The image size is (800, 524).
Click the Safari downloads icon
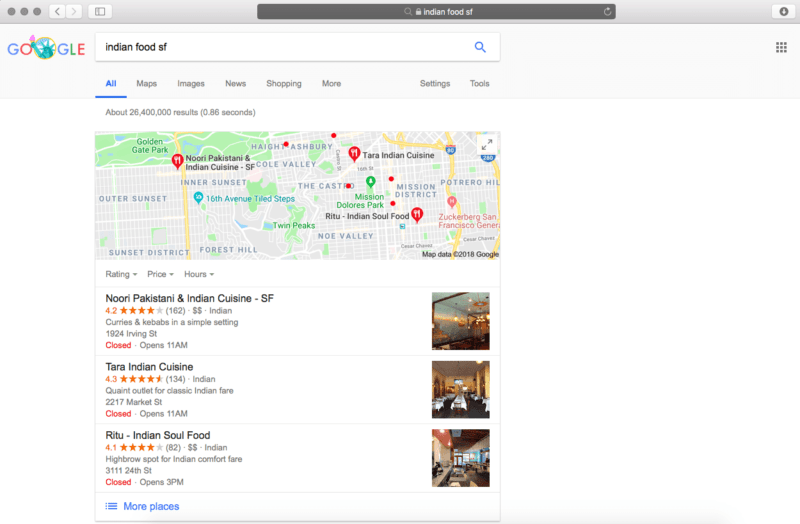[781, 11]
